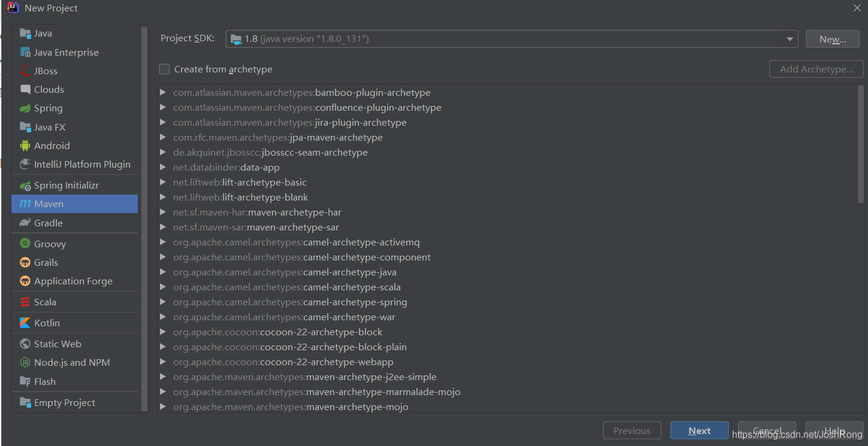Click the Help button
This screenshot has height=446, width=868.
tap(834, 430)
